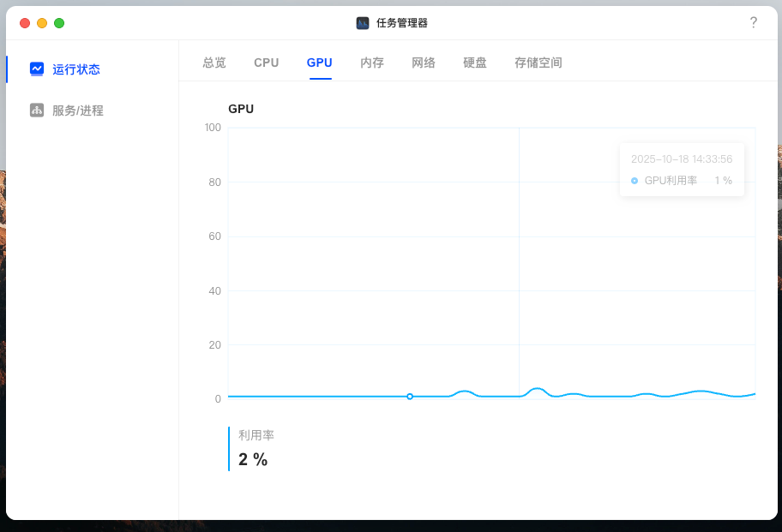Screen dimensions: 782x532
Task: Open the CPU tab
Action: coord(266,63)
